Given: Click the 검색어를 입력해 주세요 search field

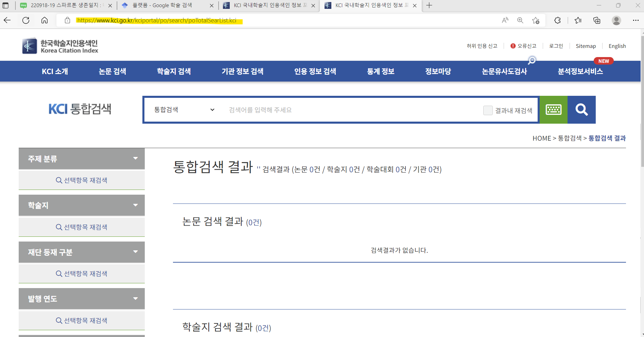Looking at the screenshot, I should point(350,110).
